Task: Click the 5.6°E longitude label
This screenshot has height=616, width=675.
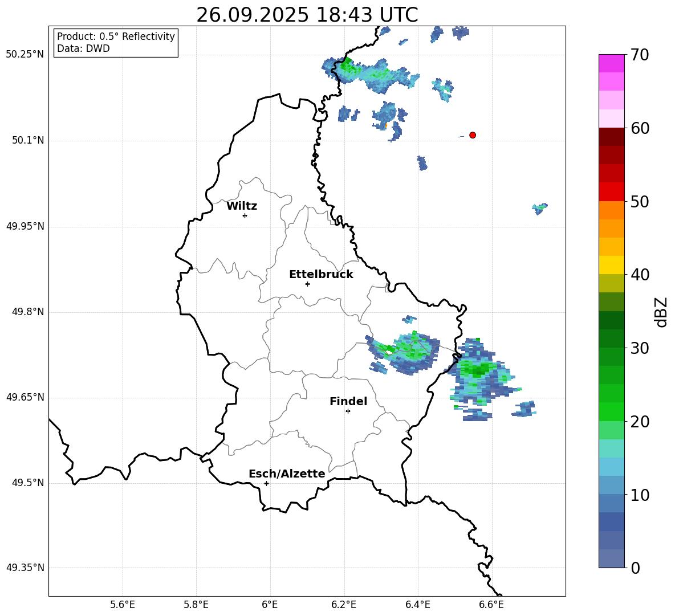Action: (123, 605)
